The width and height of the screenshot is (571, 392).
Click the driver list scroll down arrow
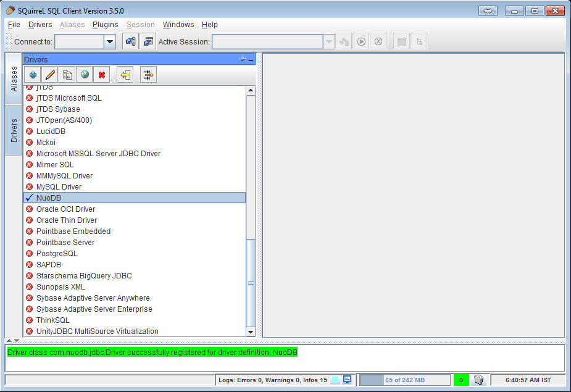251,332
